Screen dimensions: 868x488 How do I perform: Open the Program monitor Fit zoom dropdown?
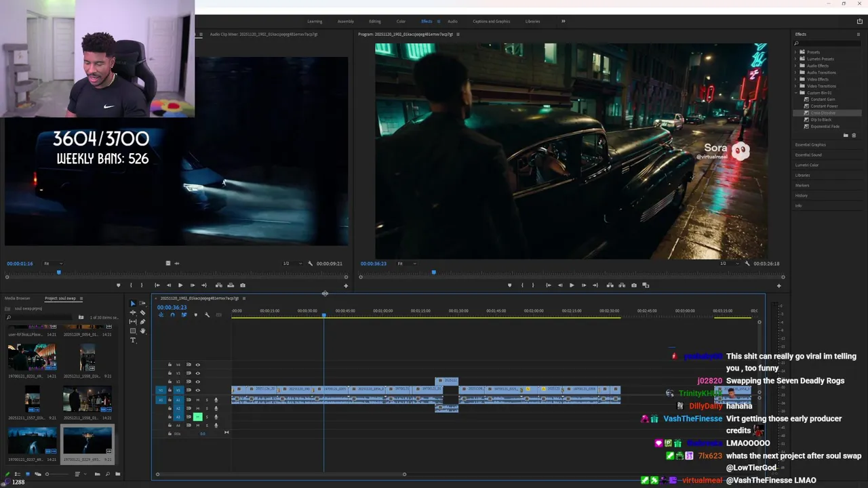[406, 264]
